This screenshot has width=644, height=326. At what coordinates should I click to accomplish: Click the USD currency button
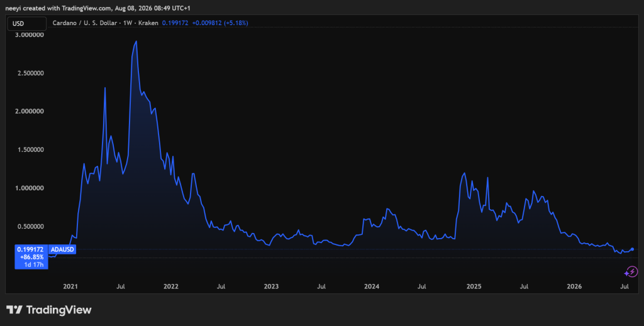click(26, 23)
